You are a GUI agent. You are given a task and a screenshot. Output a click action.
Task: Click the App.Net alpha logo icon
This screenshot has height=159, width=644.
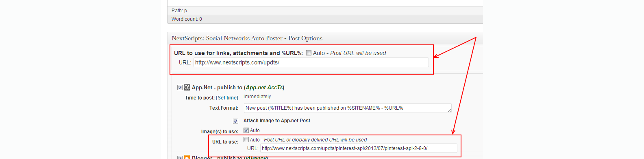click(x=187, y=87)
